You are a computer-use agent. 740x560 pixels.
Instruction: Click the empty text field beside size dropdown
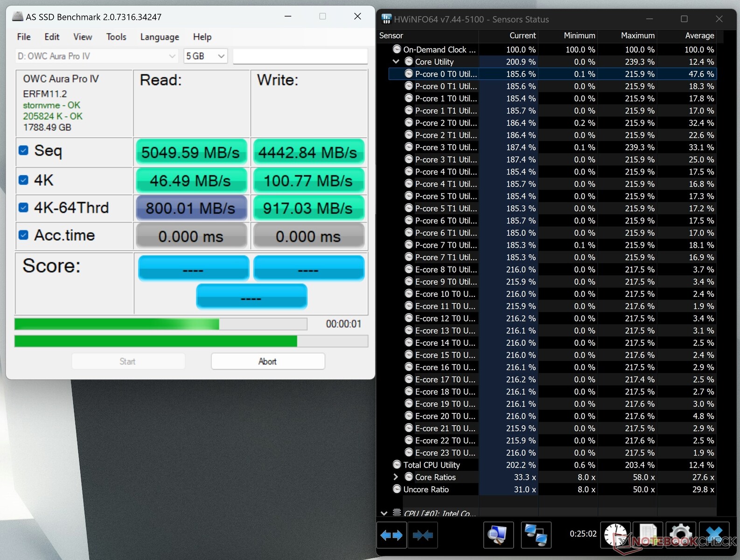pyautogui.click(x=300, y=56)
